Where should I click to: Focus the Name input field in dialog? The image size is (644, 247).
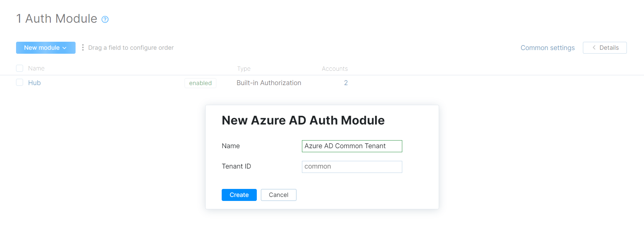pos(352,146)
